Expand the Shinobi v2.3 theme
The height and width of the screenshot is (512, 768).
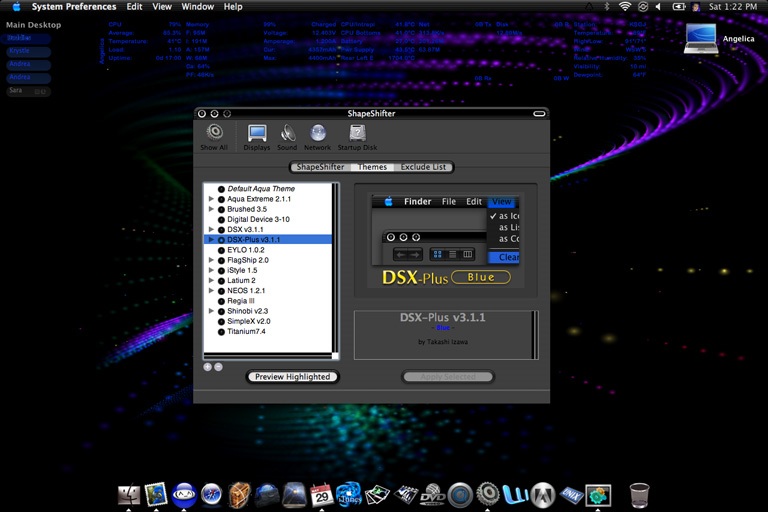click(x=211, y=311)
